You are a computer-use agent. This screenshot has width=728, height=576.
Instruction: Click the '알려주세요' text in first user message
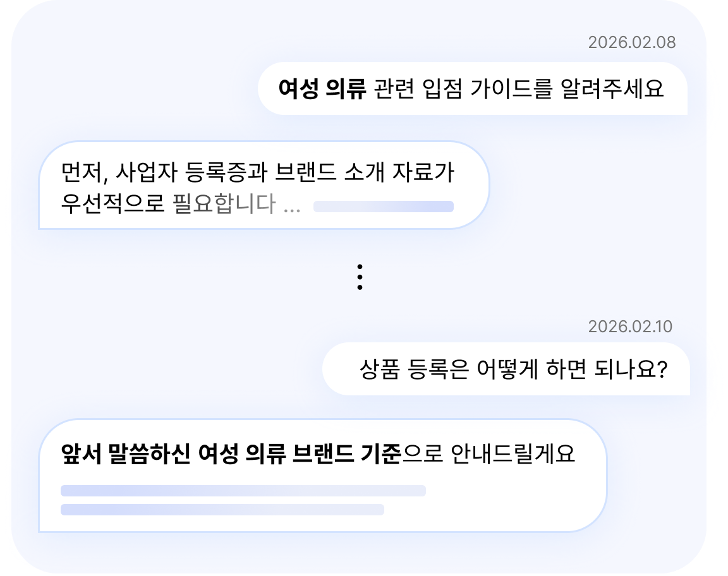click(612, 88)
